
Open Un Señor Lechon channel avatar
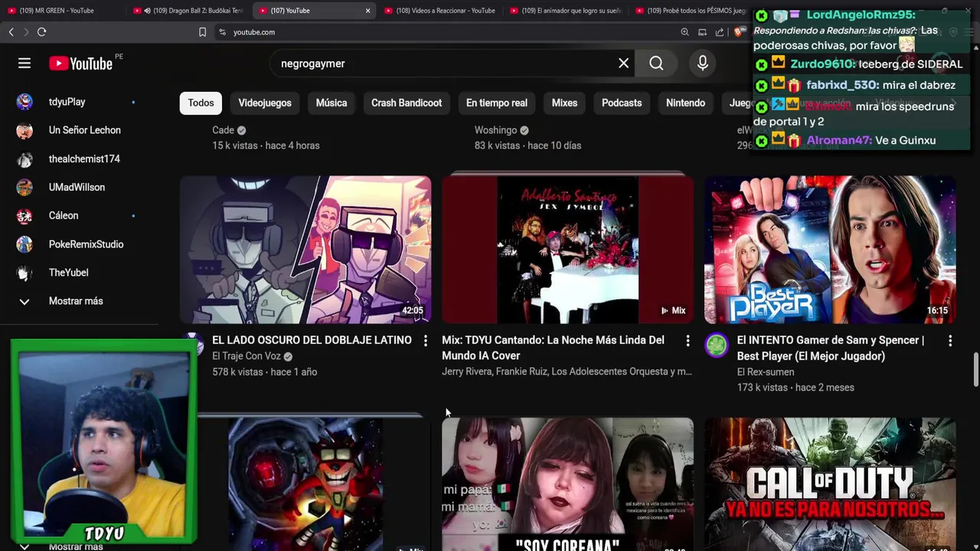point(24,130)
